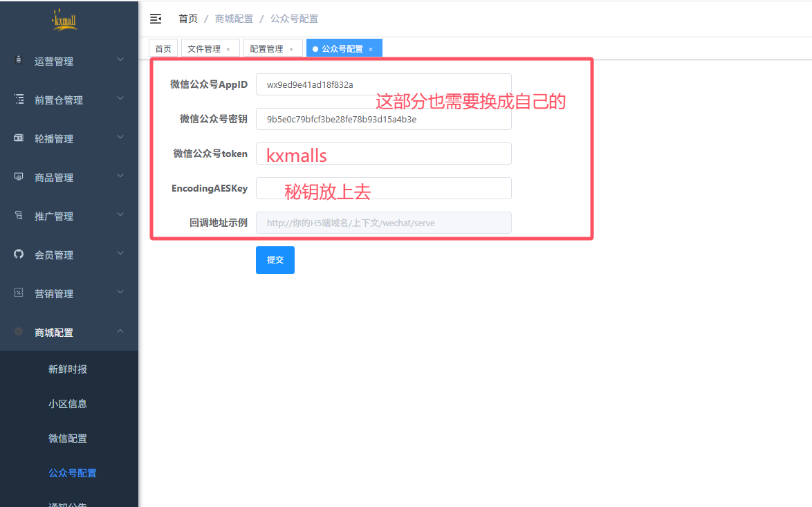Viewport: 812px width, 507px height.
Task: Click the 运营管理 sidebar icon
Action: point(19,61)
